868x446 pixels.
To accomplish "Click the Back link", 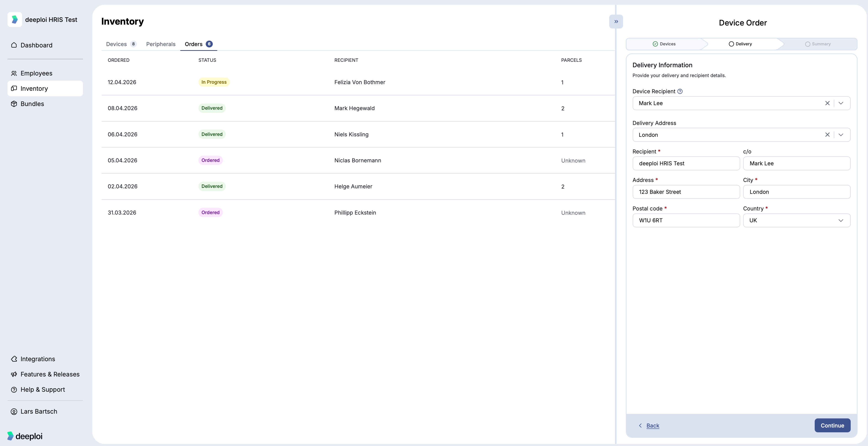I will pyautogui.click(x=653, y=426).
